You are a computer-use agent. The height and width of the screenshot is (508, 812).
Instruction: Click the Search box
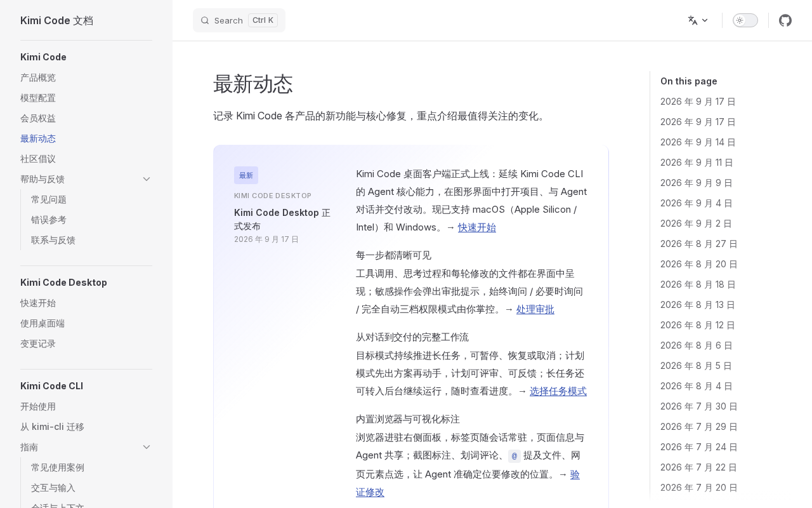[239, 20]
